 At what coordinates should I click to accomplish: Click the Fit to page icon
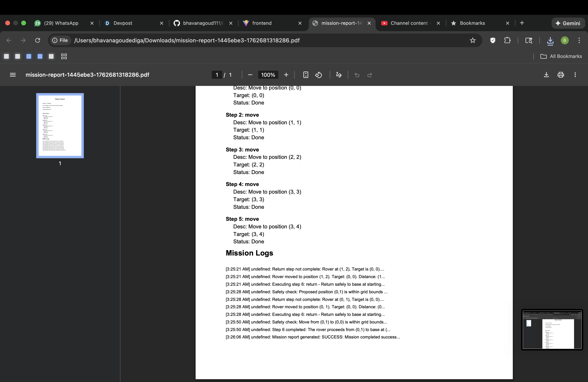coord(306,75)
